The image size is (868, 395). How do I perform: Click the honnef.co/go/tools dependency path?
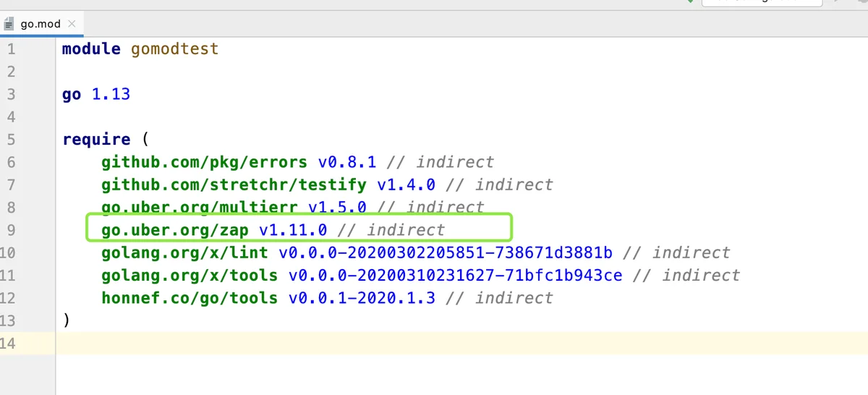click(x=190, y=298)
